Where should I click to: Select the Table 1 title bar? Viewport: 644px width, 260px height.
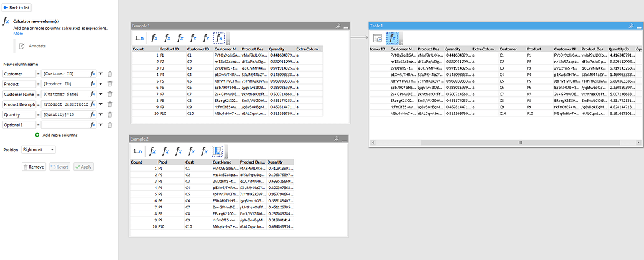[506, 26]
